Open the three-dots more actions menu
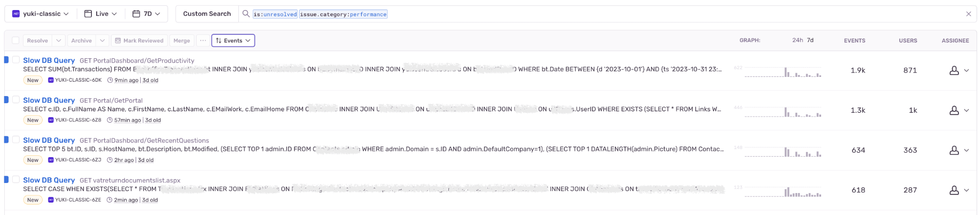Screen dimensions: 980x215 click(203, 41)
